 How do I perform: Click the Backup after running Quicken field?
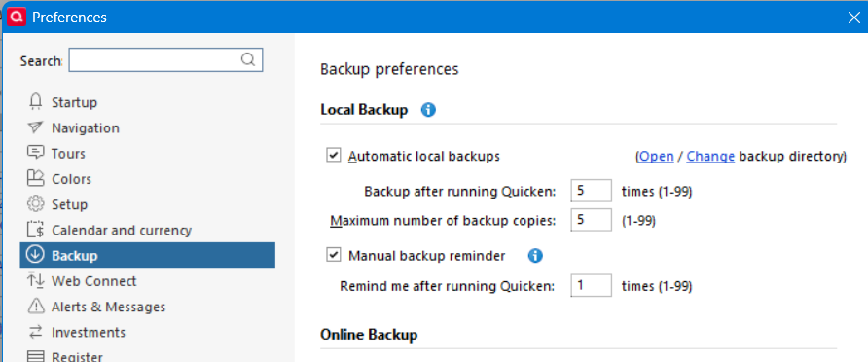(592, 191)
